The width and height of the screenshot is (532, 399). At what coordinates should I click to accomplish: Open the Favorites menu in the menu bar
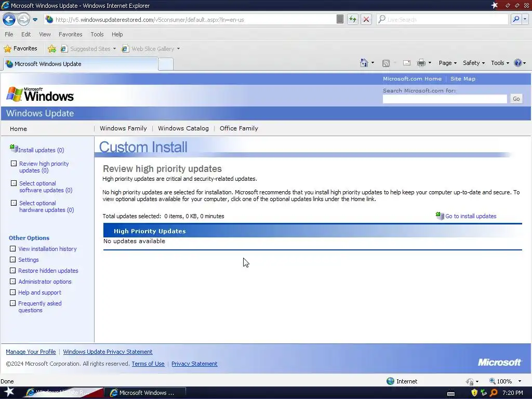pos(70,34)
